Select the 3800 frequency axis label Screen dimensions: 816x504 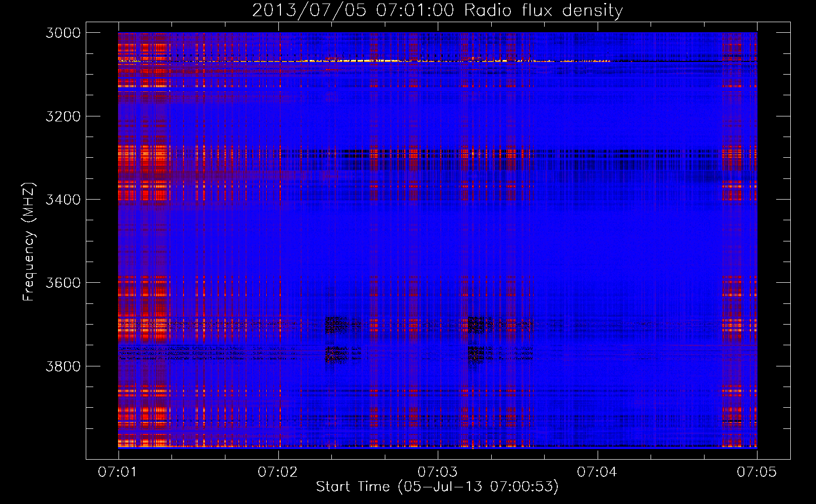coord(63,366)
